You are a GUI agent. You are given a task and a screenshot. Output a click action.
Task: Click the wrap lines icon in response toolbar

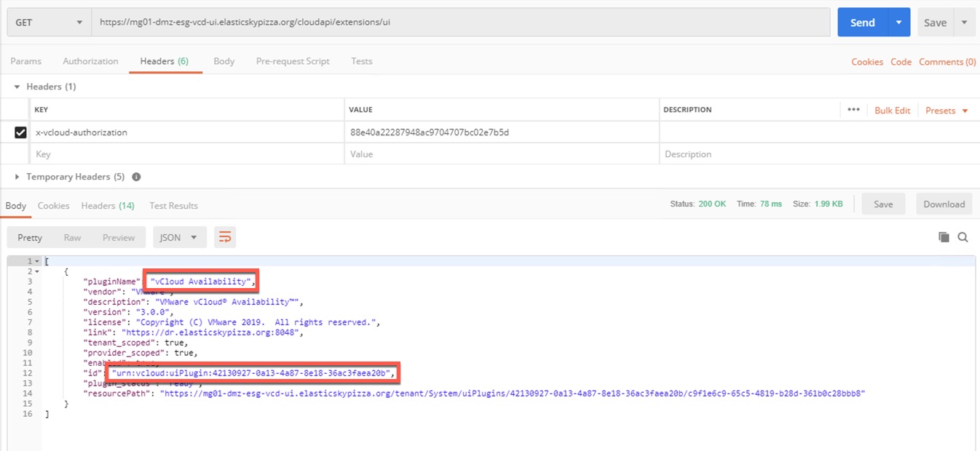click(x=225, y=237)
